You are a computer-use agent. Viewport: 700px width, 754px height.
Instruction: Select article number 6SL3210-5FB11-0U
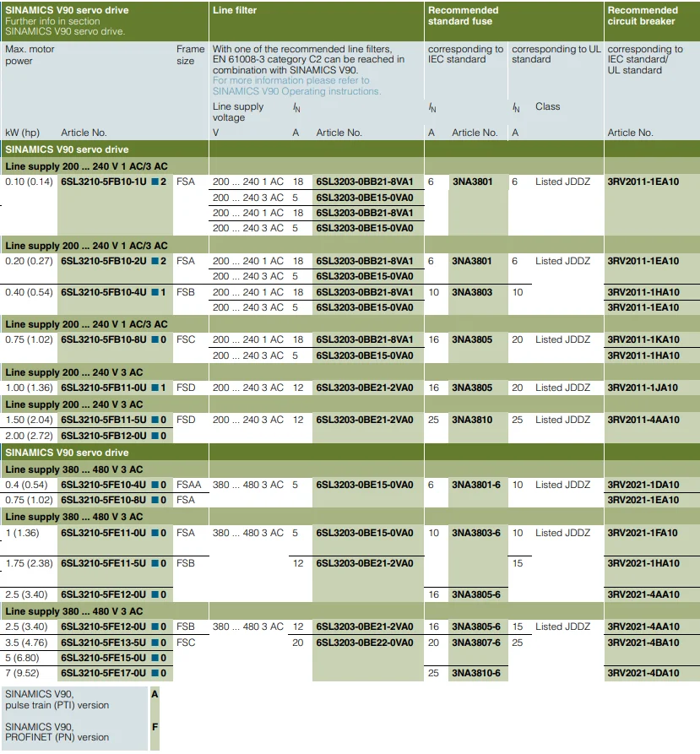103,388
